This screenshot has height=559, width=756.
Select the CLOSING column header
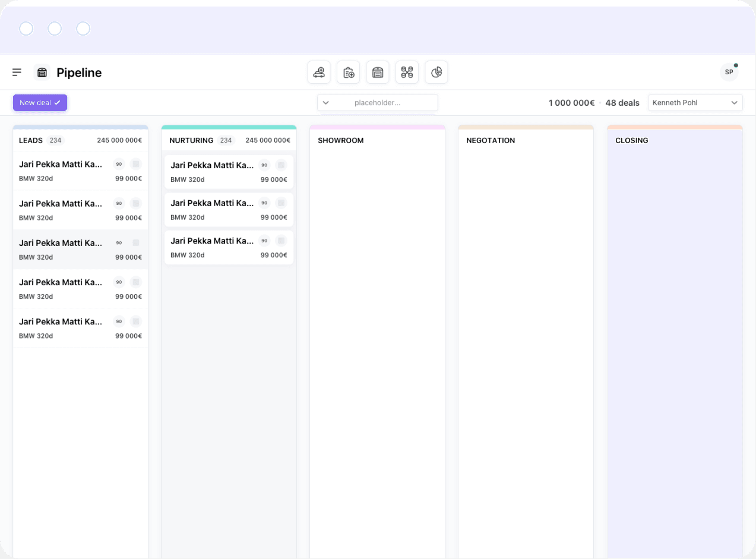coord(632,141)
